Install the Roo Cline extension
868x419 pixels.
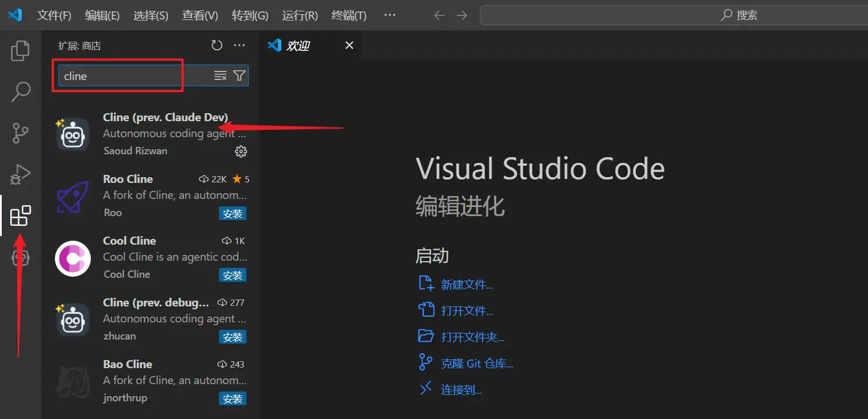click(x=233, y=213)
